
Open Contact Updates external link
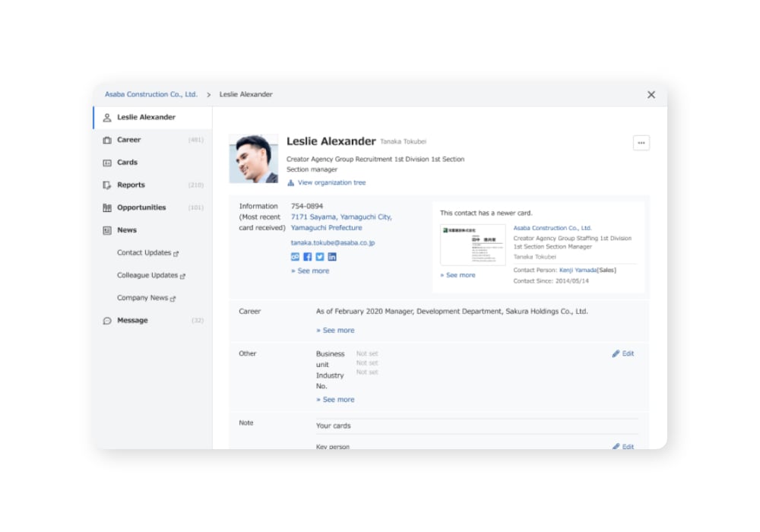pyautogui.click(x=147, y=253)
